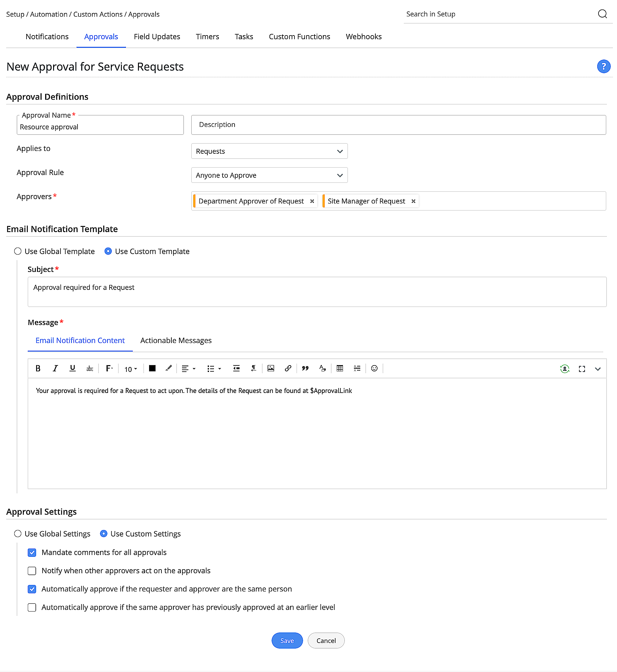
Task: Enable the Notify when other approvers act checkbox
Action: (x=32, y=571)
